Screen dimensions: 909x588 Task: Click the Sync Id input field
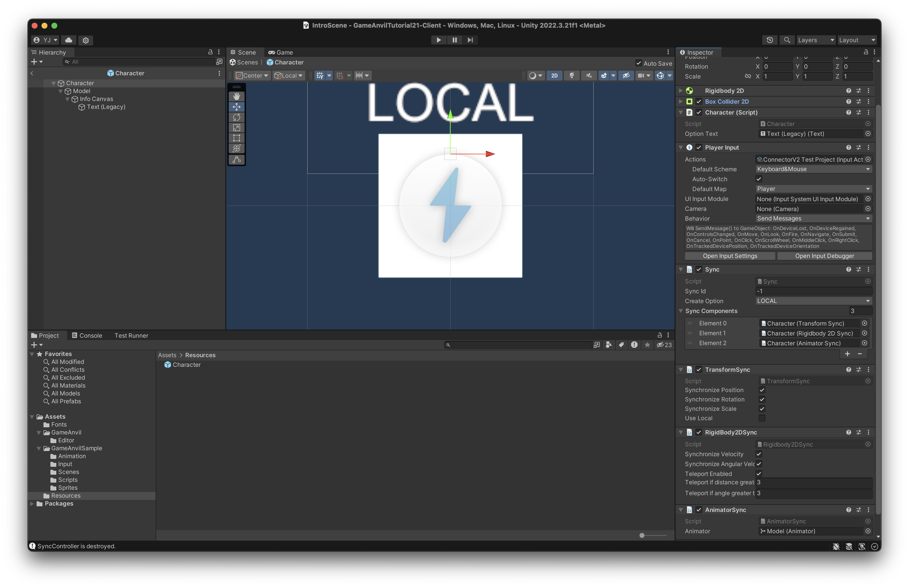pyautogui.click(x=813, y=291)
